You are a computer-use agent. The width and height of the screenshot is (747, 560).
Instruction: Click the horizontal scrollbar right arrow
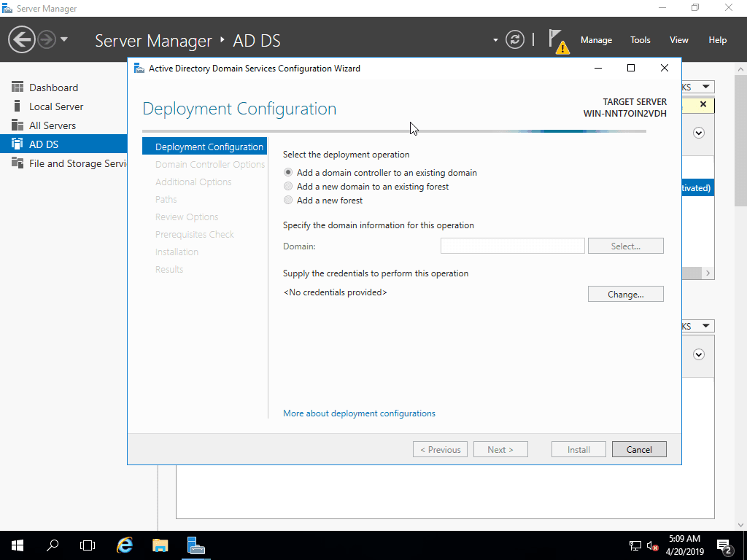point(708,273)
